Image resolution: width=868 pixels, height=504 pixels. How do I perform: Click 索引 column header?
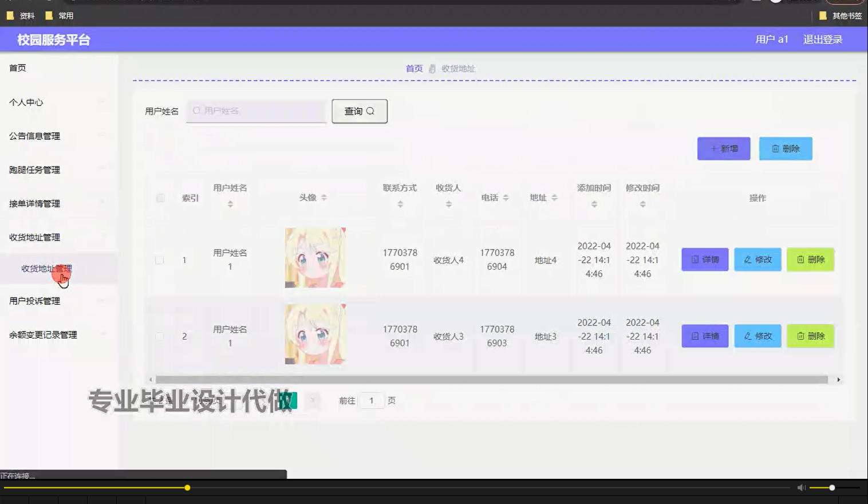(190, 198)
